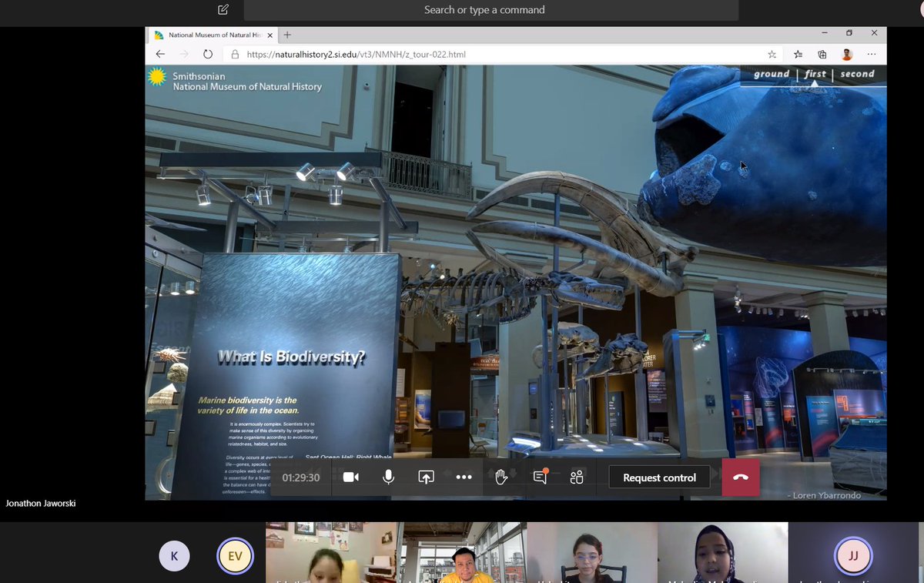Viewport: 924px width, 583px height.
Task: Refresh the shared browser page
Action: tap(208, 55)
